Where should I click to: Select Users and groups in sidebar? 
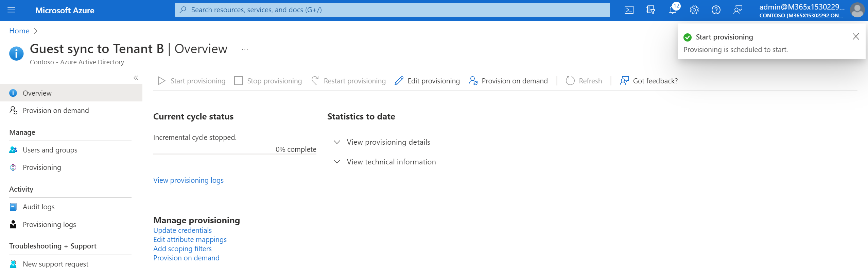(50, 150)
